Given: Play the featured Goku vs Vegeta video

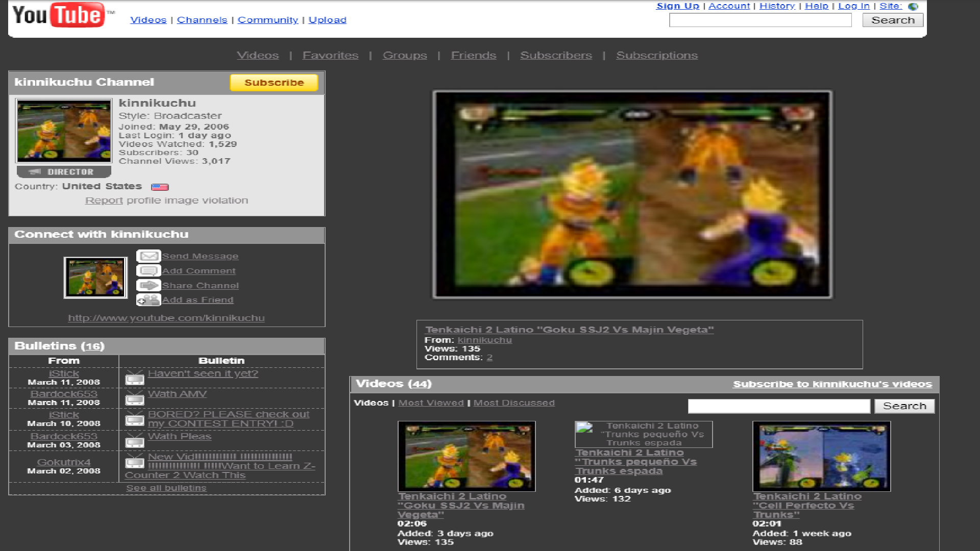Looking at the screenshot, I should coord(632,194).
